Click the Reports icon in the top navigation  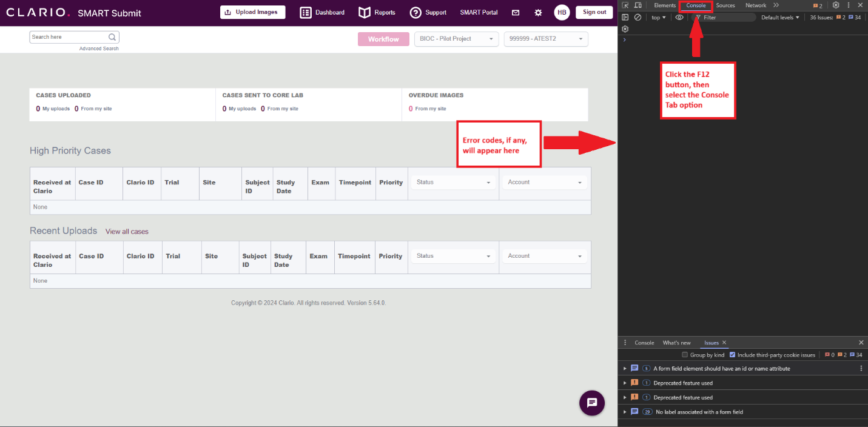point(364,12)
